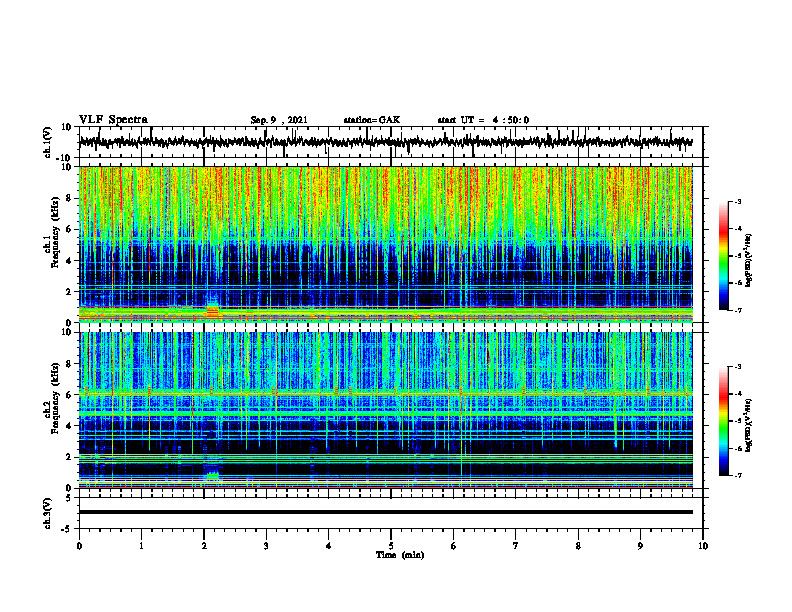Screen dimensions: 792x612
Task: Select the "start UT = 4:50:0" label
Action: pyautogui.click(x=483, y=120)
